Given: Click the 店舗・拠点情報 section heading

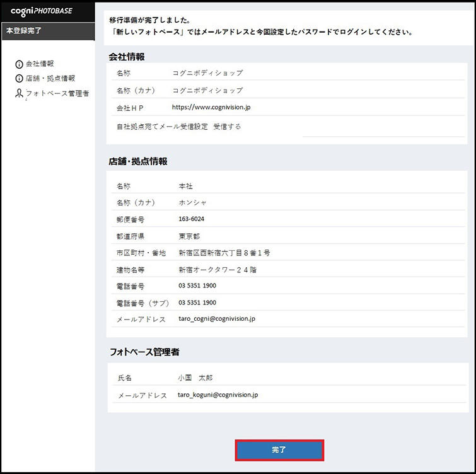Looking at the screenshot, I should pos(138,161).
